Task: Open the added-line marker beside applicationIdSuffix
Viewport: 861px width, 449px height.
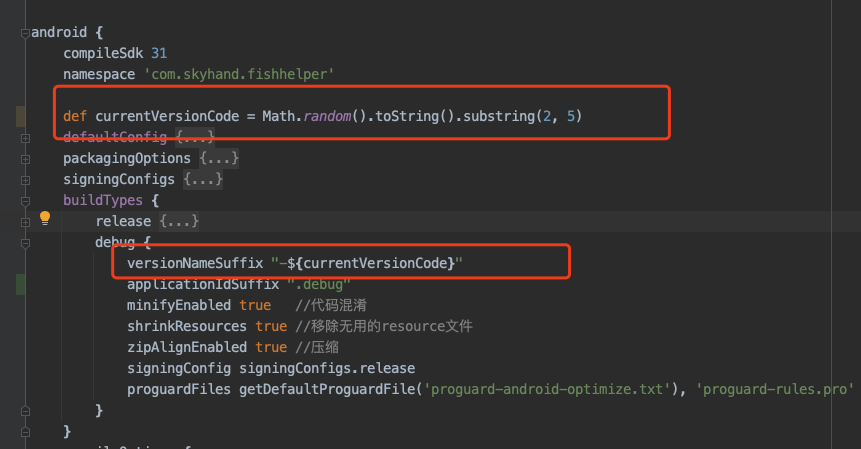Action: point(20,284)
